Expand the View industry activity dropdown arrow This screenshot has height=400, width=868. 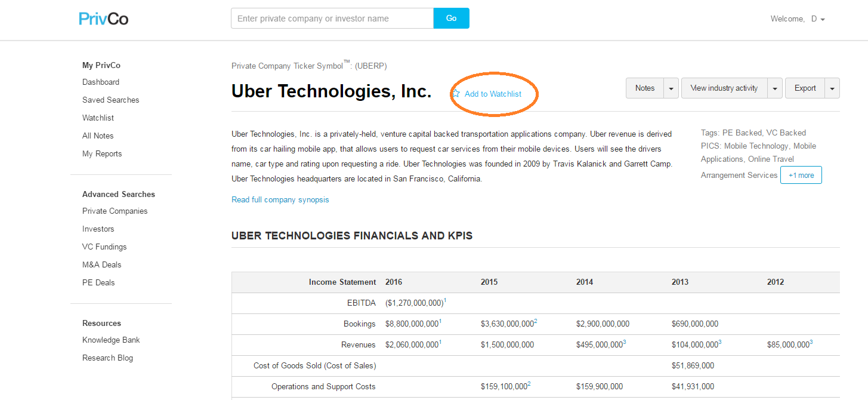point(775,88)
